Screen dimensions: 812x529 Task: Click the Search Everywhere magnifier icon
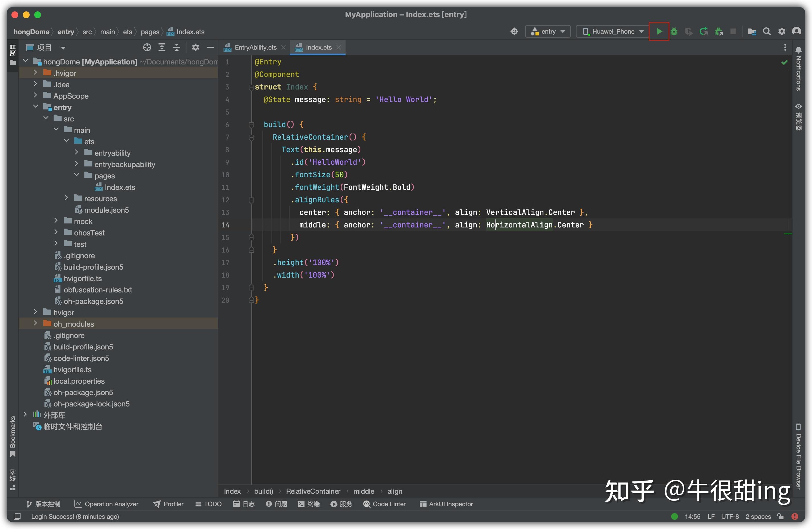[x=767, y=31]
